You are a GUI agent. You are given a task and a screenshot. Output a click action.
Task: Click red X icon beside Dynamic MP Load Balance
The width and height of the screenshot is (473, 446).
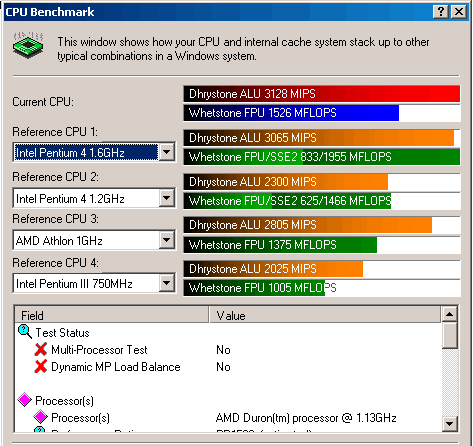tap(41, 366)
